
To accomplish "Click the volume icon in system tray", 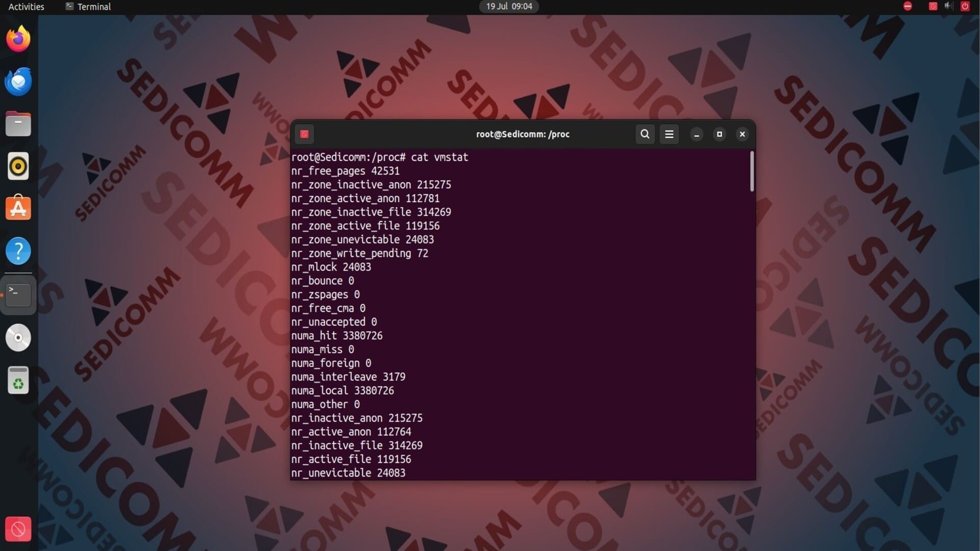I will click(x=948, y=6).
